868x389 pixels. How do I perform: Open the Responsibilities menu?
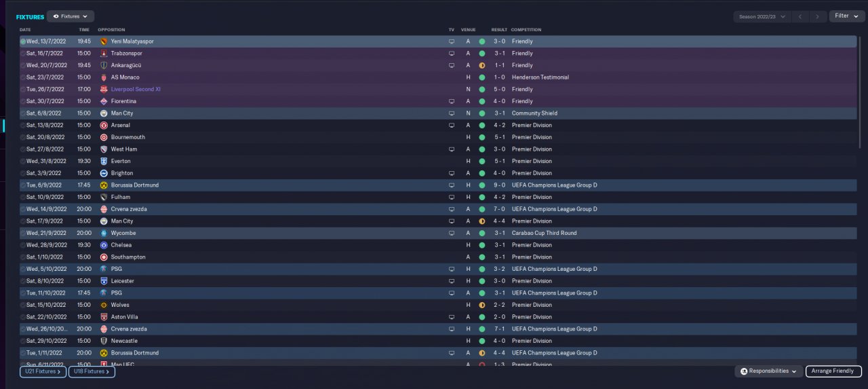click(768, 371)
